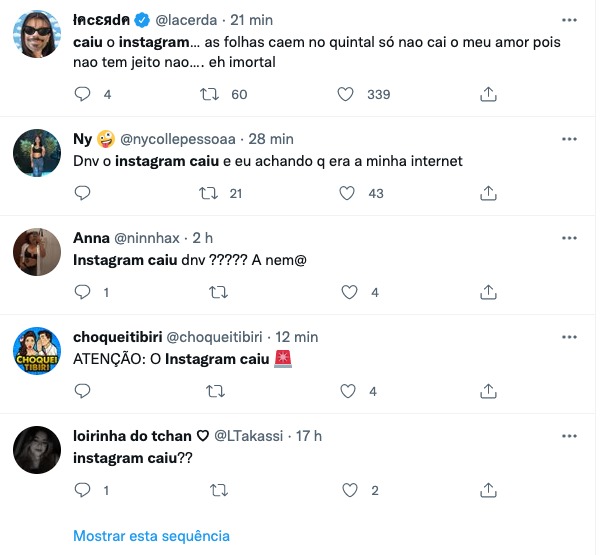This screenshot has width=615, height=555.
Task: Share lacerda's tweet
Action: pos(489,94)
